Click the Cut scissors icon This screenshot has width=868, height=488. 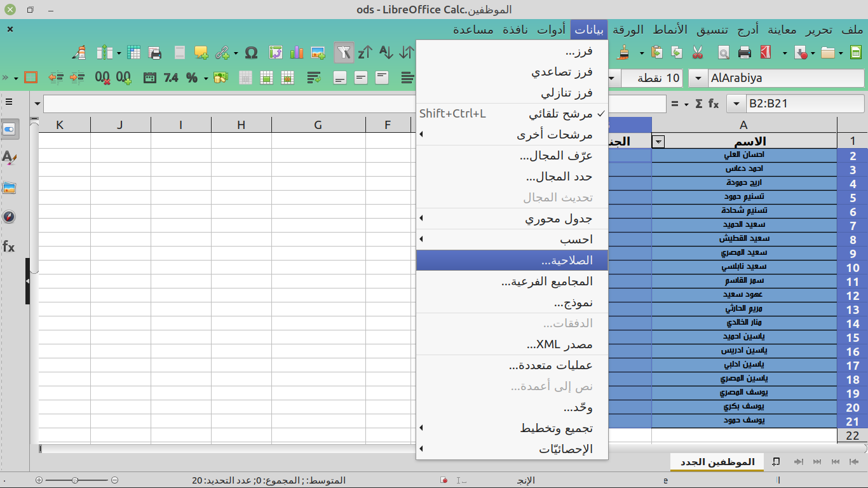click(697, 53)
